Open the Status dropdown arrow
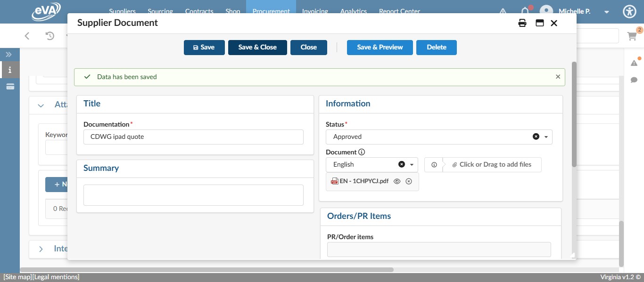 coord(546,137)
